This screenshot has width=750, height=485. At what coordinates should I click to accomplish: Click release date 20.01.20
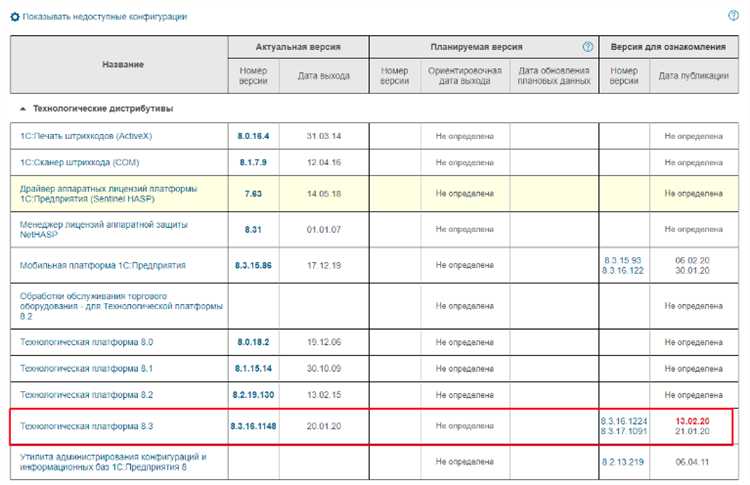click(x=324, y=426)
